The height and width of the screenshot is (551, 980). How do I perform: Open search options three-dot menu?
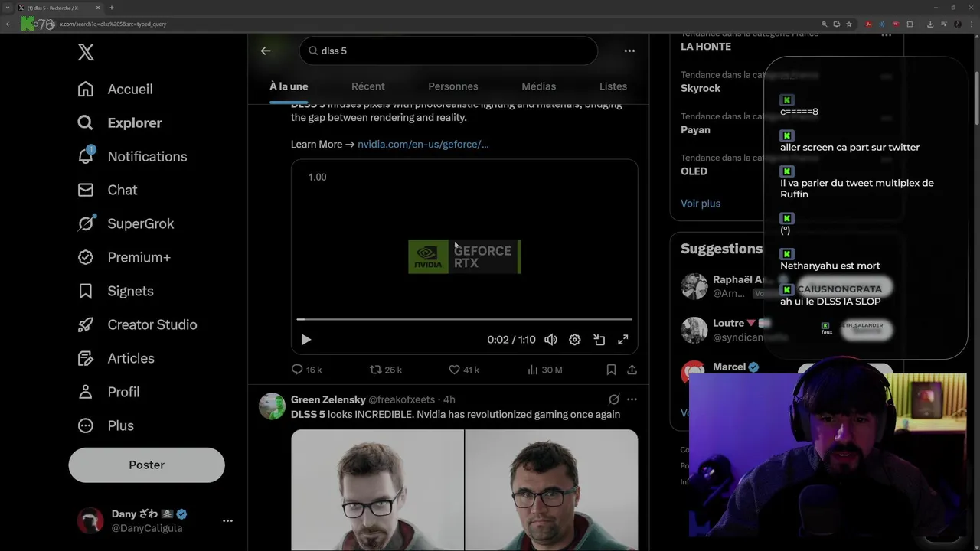[x=629, y=51]
